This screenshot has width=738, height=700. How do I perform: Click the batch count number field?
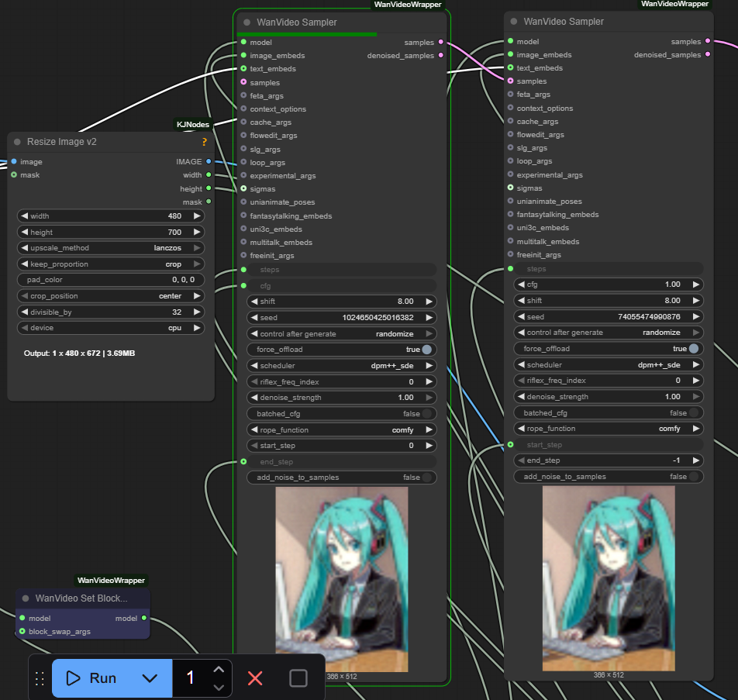[190, 678]
